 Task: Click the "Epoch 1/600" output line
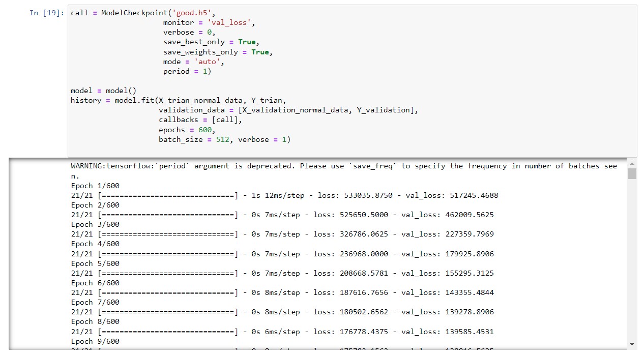(95, 186)
